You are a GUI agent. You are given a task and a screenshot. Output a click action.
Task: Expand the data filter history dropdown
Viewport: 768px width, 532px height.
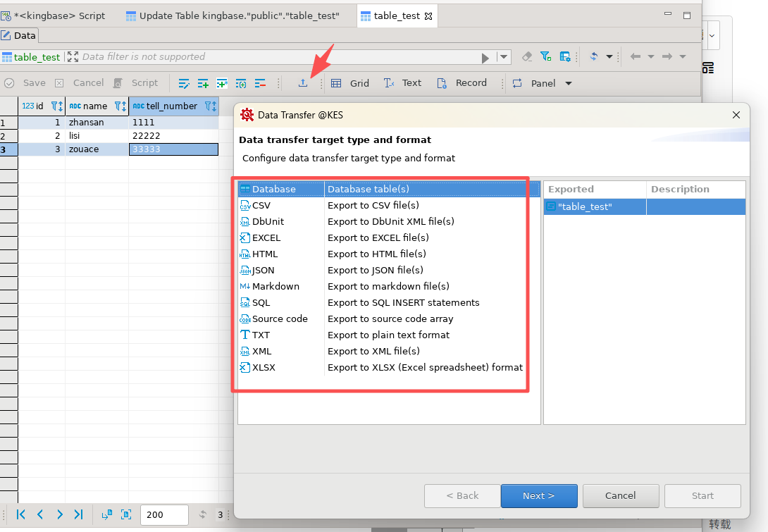point(504,57)
